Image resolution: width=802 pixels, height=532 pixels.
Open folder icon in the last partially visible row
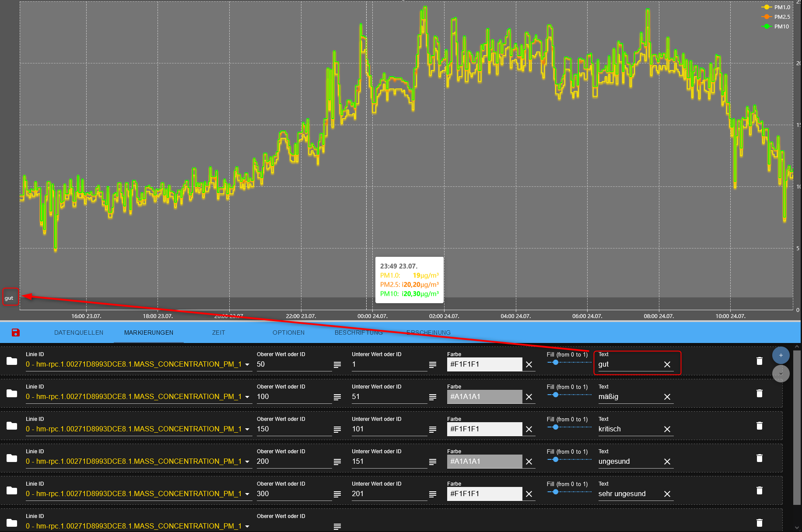(x=12, y=523)
